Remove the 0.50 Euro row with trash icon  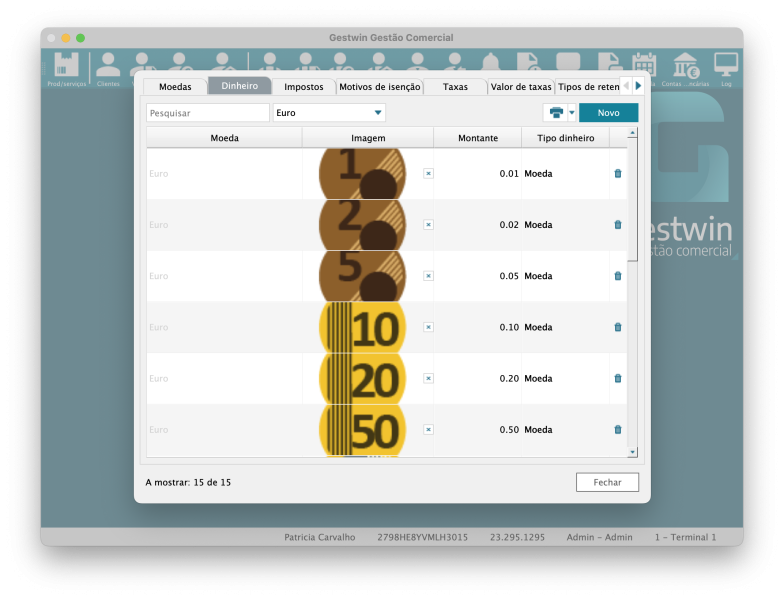click(617, 430)
